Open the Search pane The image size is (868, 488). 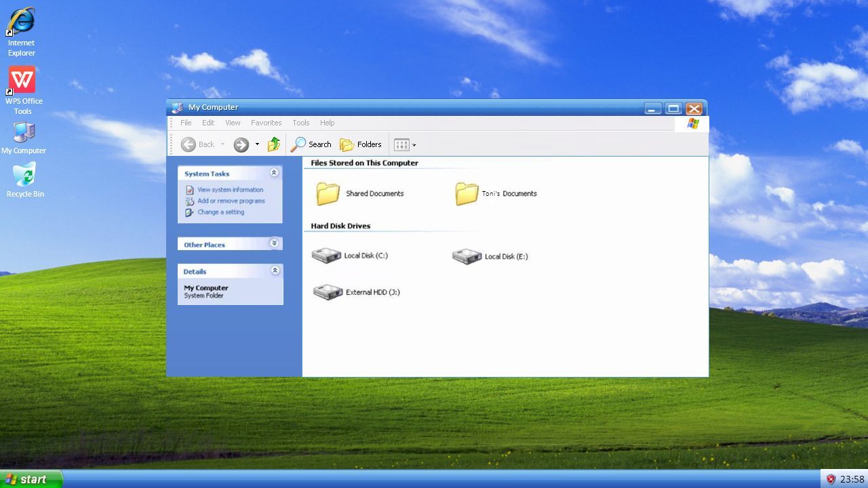click(x=311, y=144)
